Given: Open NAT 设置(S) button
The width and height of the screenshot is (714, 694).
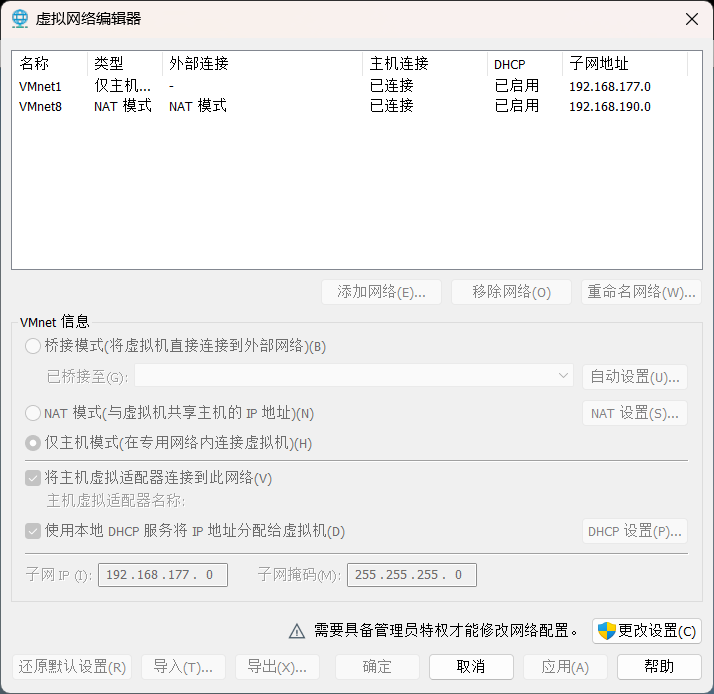Looking at the screenshot, I should [x=635, y=413].
